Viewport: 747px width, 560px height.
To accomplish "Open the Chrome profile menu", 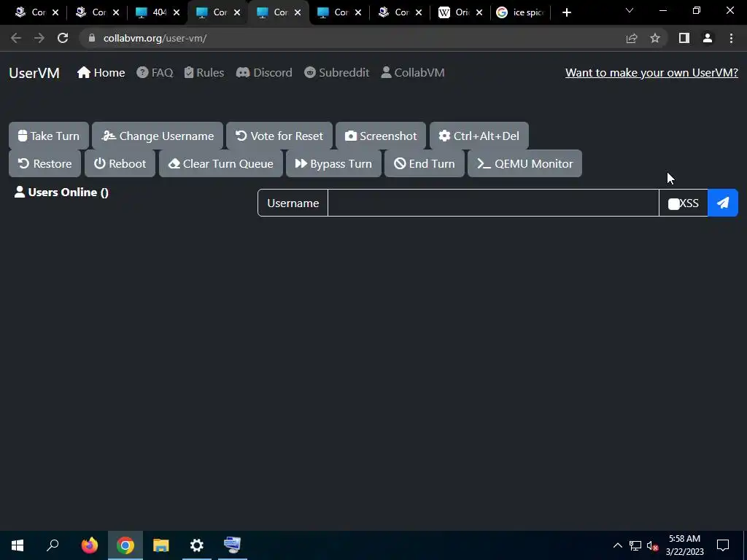I will pos(708,38).
